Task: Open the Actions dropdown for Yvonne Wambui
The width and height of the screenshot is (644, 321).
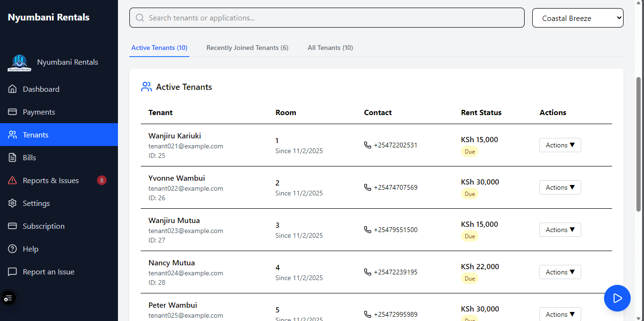Action: [x=560, y=187]
